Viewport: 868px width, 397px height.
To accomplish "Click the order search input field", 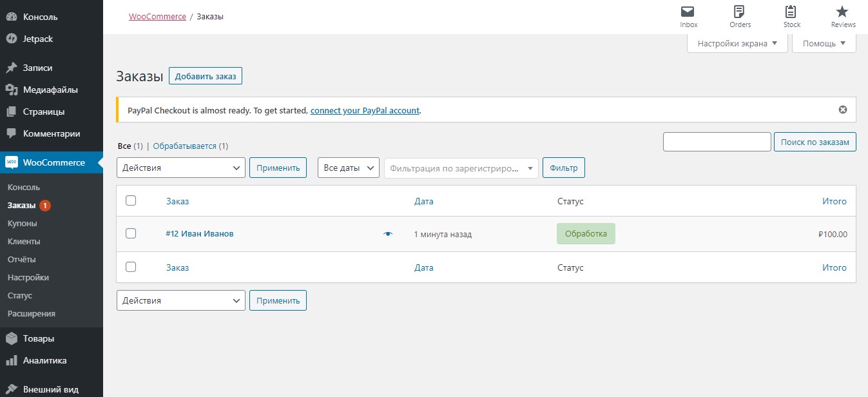I will 717,142.
